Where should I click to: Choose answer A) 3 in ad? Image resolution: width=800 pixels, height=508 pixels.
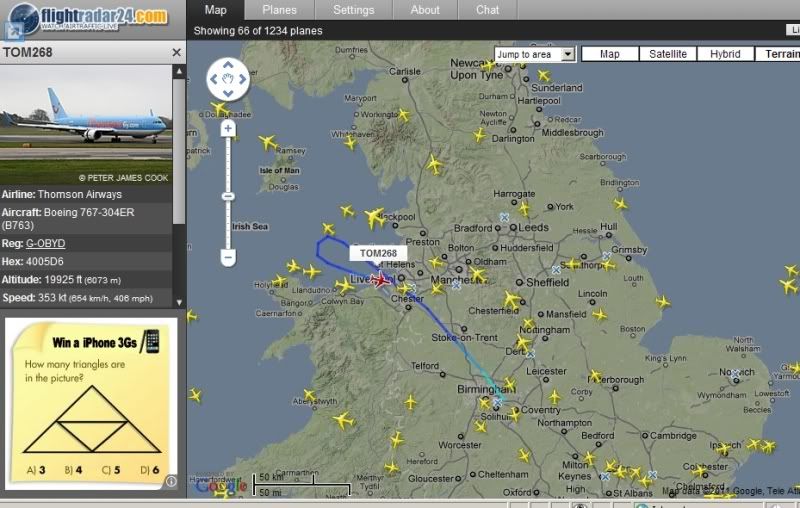tap(35, 470)
